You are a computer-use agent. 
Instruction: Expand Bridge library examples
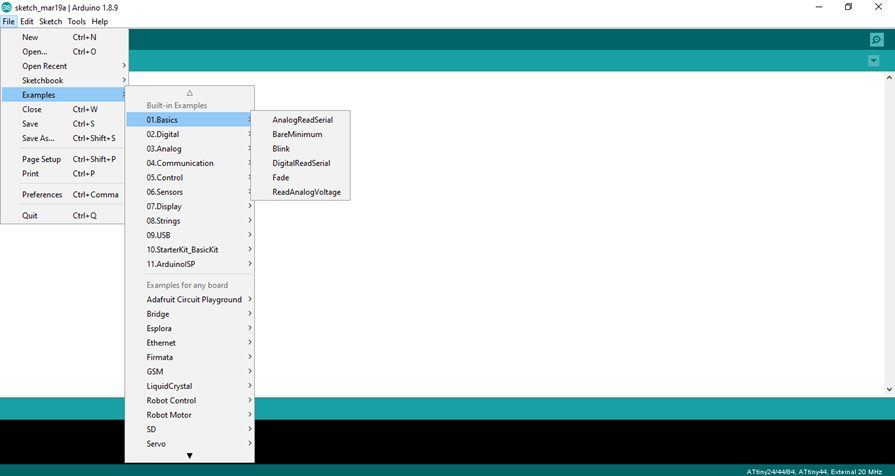click(x=190, y=314)
